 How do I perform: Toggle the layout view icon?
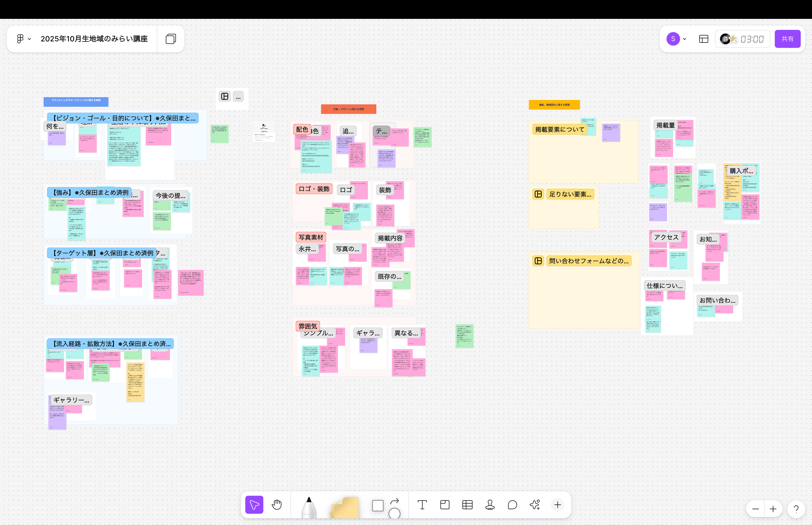(703, 39)
